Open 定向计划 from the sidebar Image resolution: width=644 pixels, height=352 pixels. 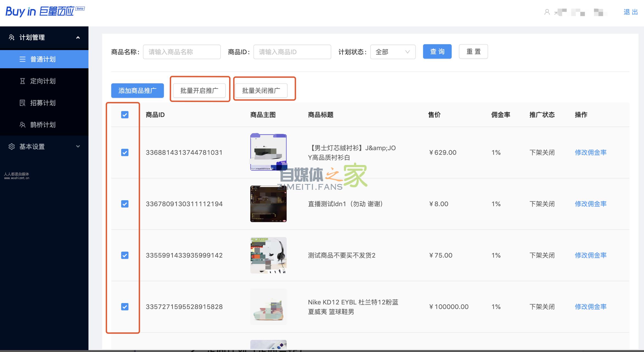43,81
